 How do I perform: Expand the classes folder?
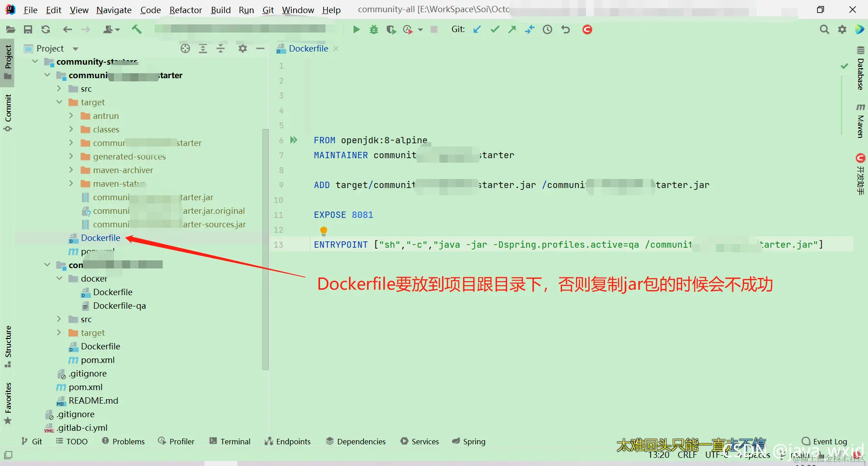71,129
